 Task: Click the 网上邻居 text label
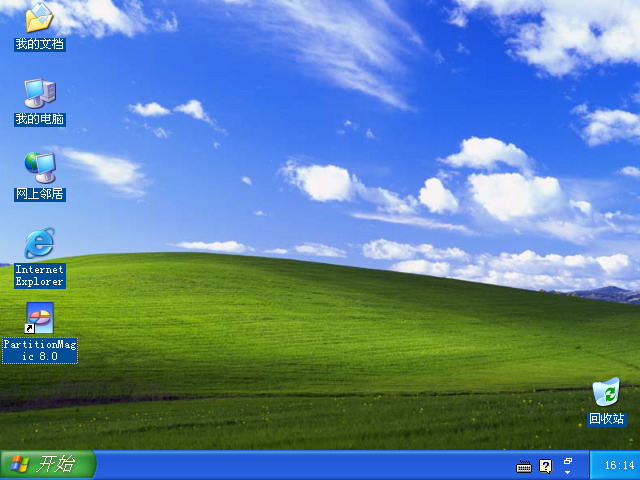coord(39,194)
